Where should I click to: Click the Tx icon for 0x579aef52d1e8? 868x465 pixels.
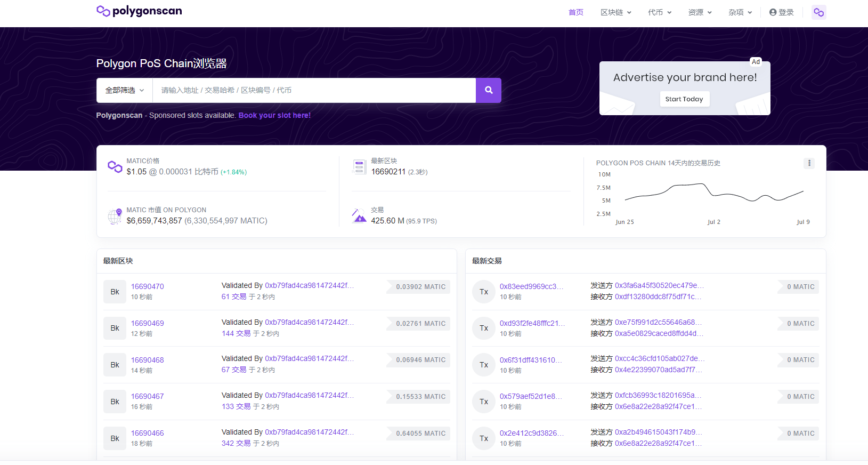point(484,402)
